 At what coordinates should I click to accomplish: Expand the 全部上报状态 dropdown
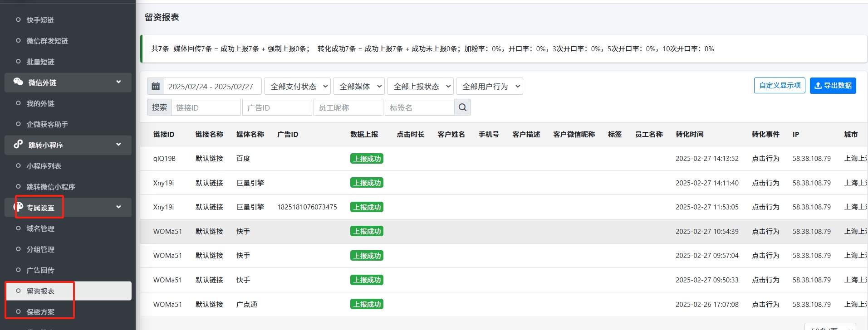click(420, 86)
